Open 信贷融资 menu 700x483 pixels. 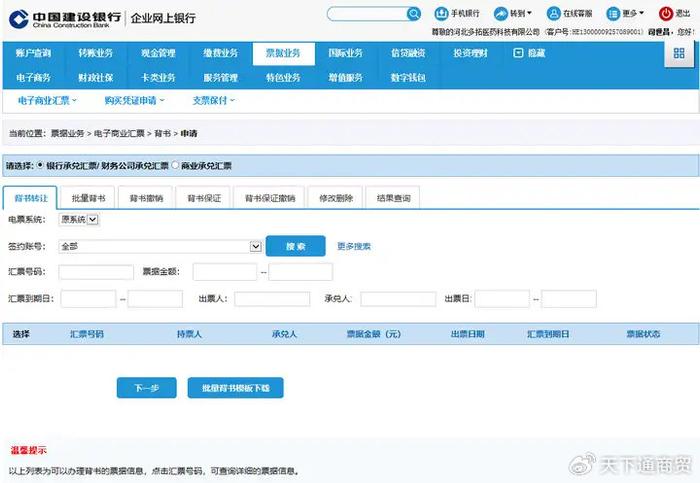(408, 53)
